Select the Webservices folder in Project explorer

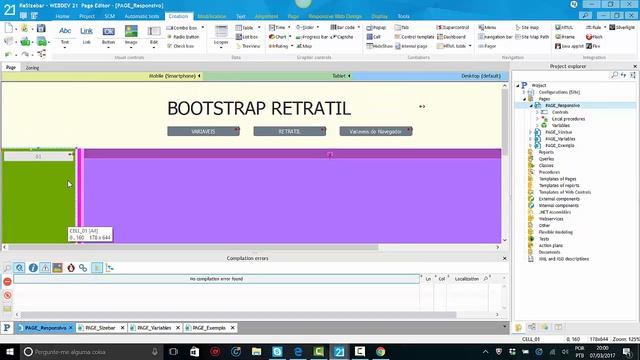coord(551,219)
